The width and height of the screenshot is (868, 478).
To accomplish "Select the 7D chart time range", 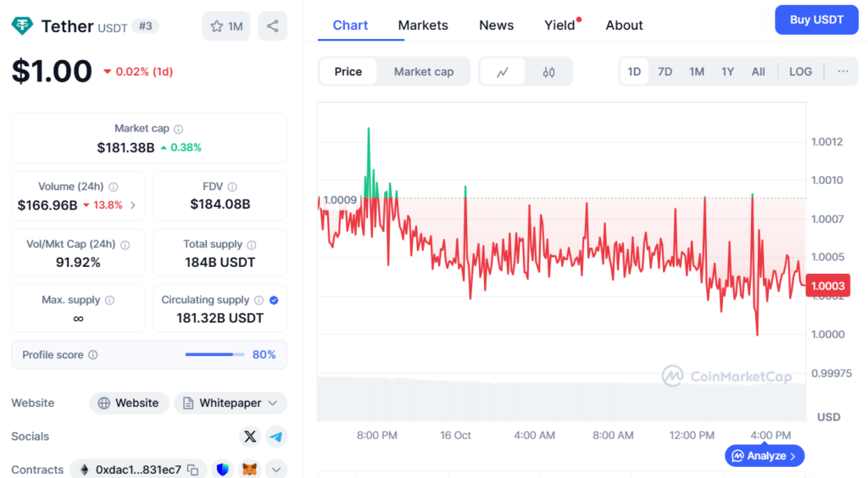I will (x=665, y=72).
